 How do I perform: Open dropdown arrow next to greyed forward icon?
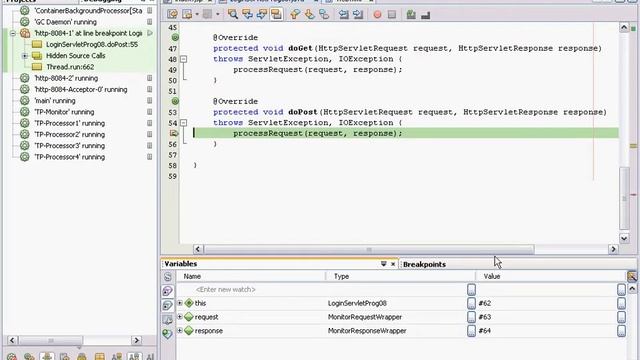coord(218,15)
